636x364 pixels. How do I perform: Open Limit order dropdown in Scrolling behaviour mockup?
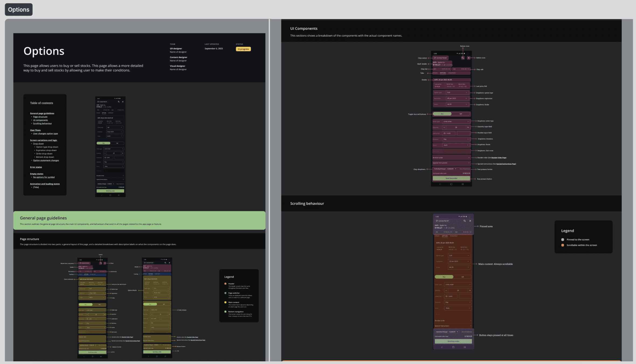[x=458, y=284]
